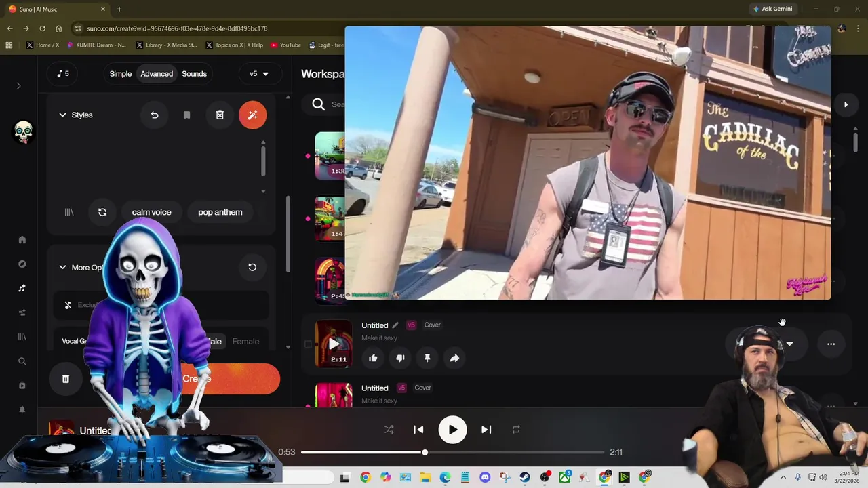
Task: Play Untitled 2:11 track thumbnail
Action: [x=334, y=344]
